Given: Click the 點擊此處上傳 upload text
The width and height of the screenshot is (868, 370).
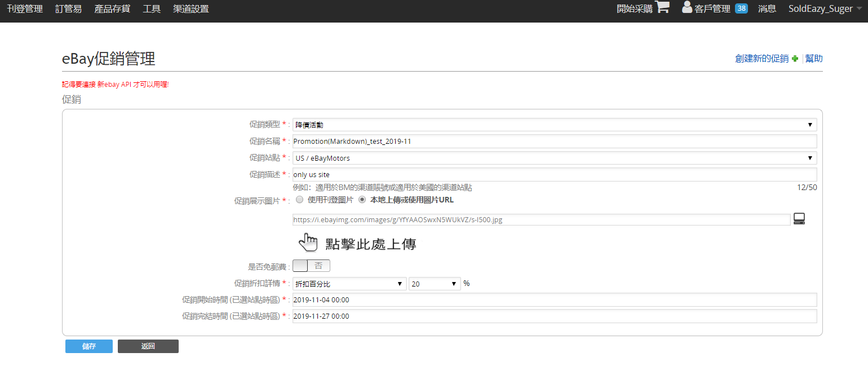Looking at the screenshot, I should click(x=371, y=244).
